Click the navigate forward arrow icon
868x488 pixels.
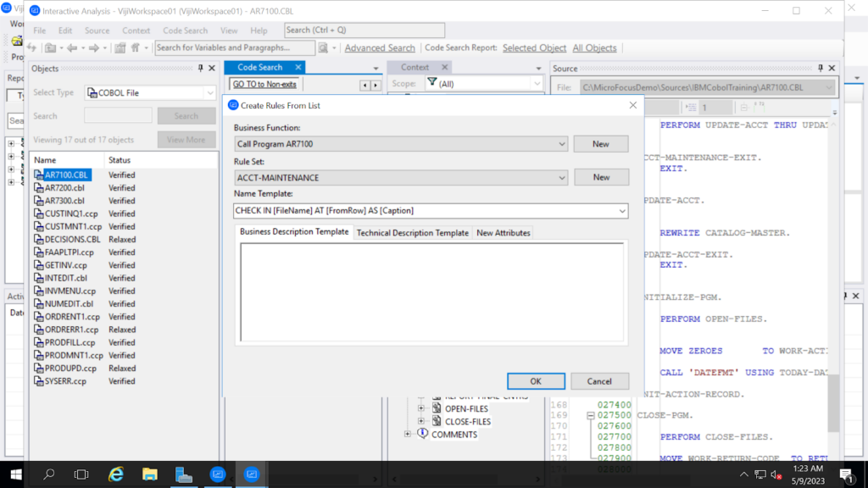tap(94, 48)
